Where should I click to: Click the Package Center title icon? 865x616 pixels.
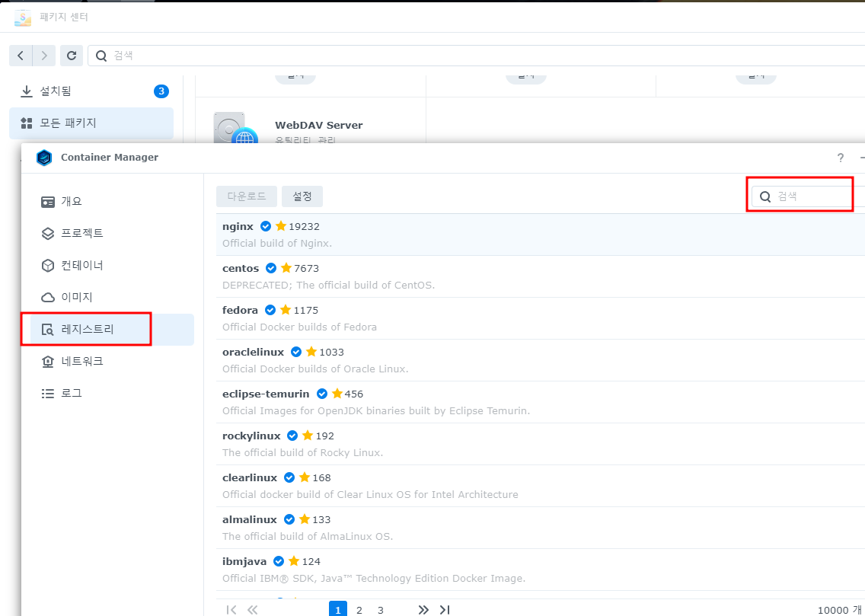click(23, 18)
